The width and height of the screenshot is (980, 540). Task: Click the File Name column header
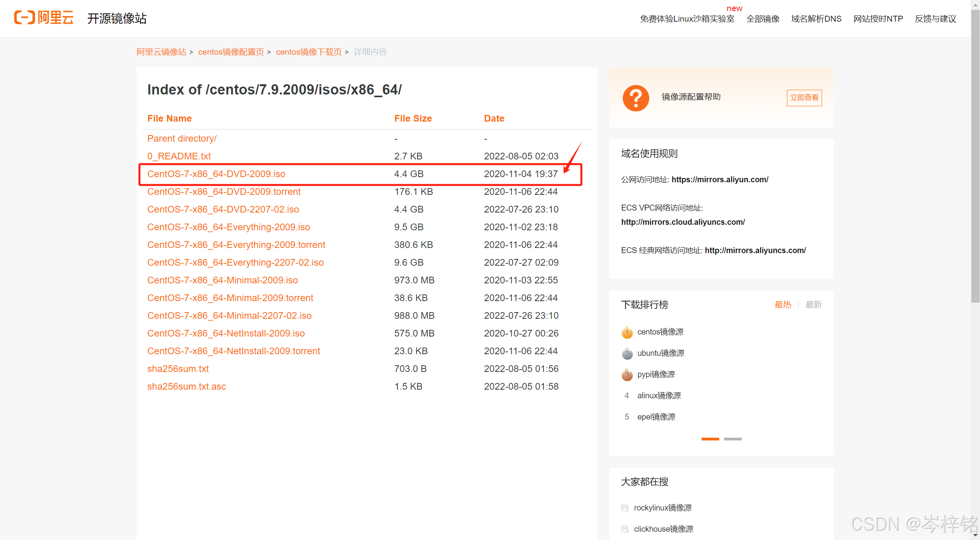(x=169, y=118)
